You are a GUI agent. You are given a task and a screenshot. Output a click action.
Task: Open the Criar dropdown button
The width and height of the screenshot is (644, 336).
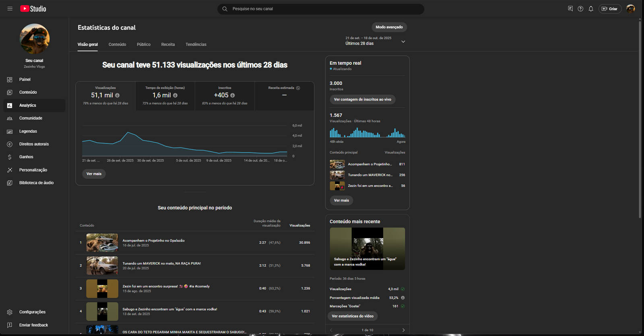tap(610, 9)
